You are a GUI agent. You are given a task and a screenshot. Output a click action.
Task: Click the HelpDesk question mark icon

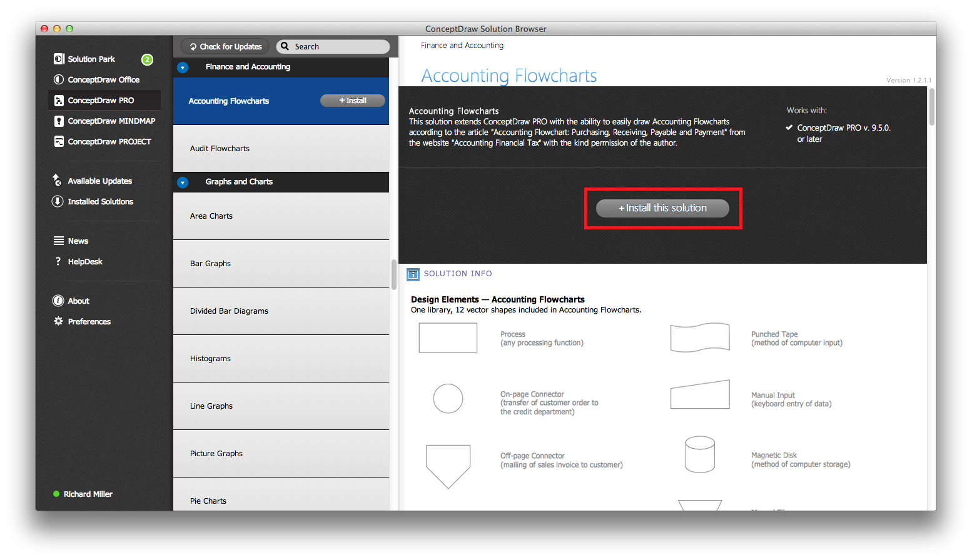click(58, 261)
